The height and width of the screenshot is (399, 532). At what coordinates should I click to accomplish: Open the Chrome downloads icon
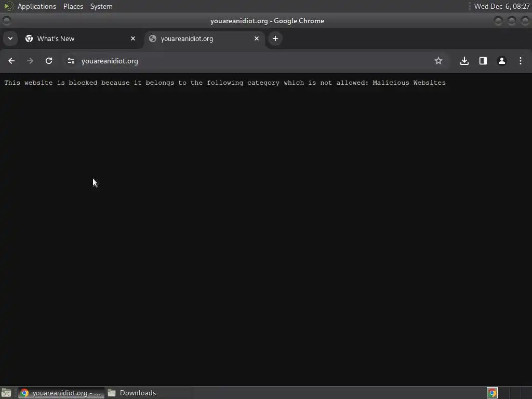click(x=464, y=61)
